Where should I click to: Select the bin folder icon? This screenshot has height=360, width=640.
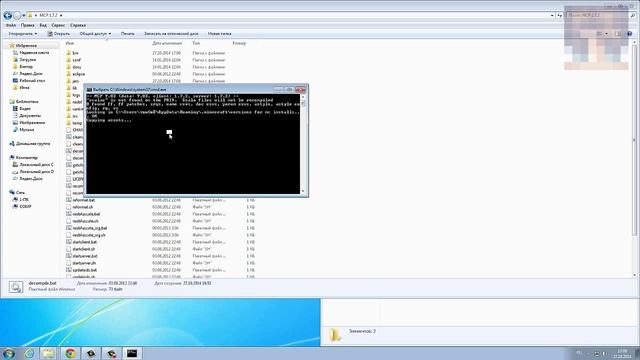[69, 53]
